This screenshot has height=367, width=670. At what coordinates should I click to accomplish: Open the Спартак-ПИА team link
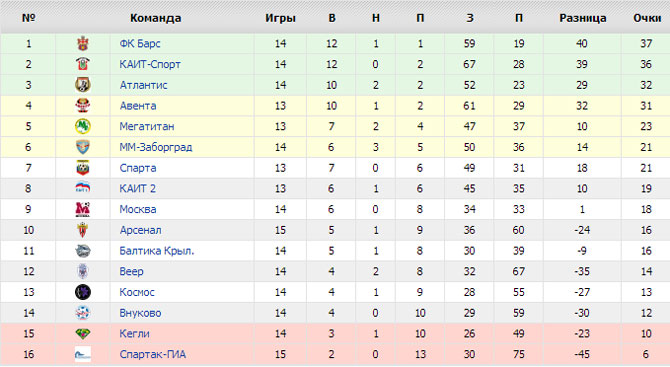[153, 355]
